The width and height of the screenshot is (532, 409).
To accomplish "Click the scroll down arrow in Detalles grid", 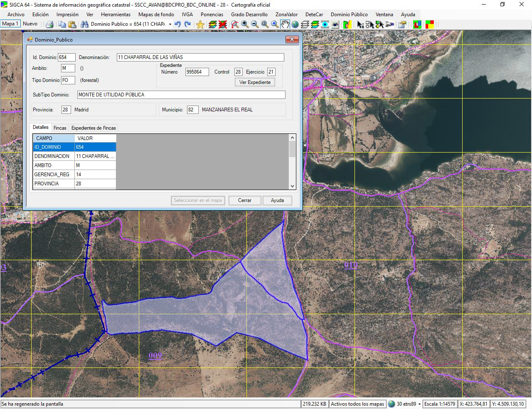I will pos(292,186).
